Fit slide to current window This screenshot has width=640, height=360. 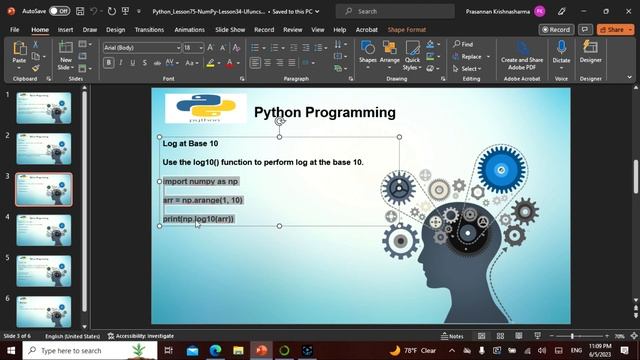tap(634, 336)
